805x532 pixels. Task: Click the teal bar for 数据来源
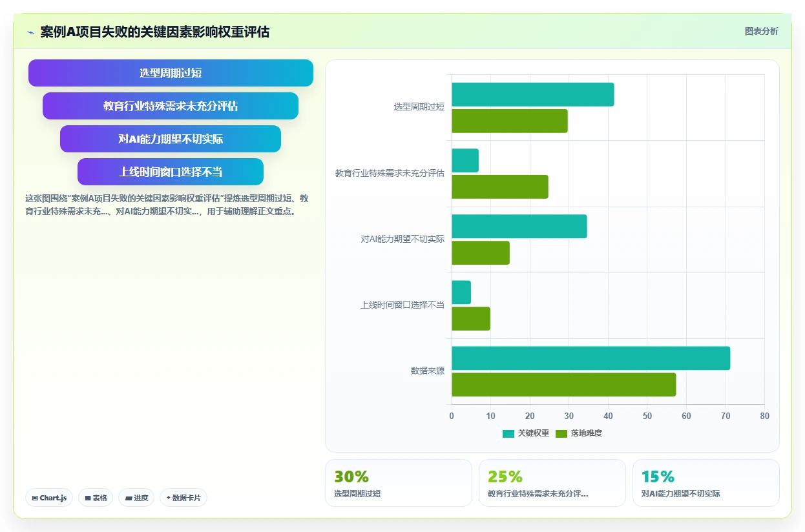[591, 358]
